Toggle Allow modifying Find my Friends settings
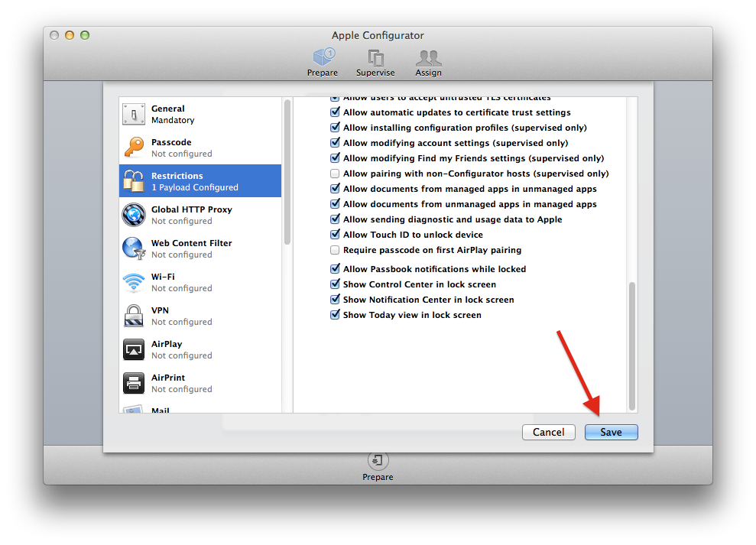 tap(335, 158)
